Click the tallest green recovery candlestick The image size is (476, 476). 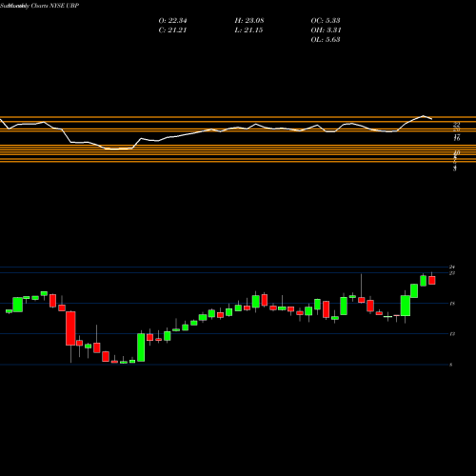[x=141, y=347]
